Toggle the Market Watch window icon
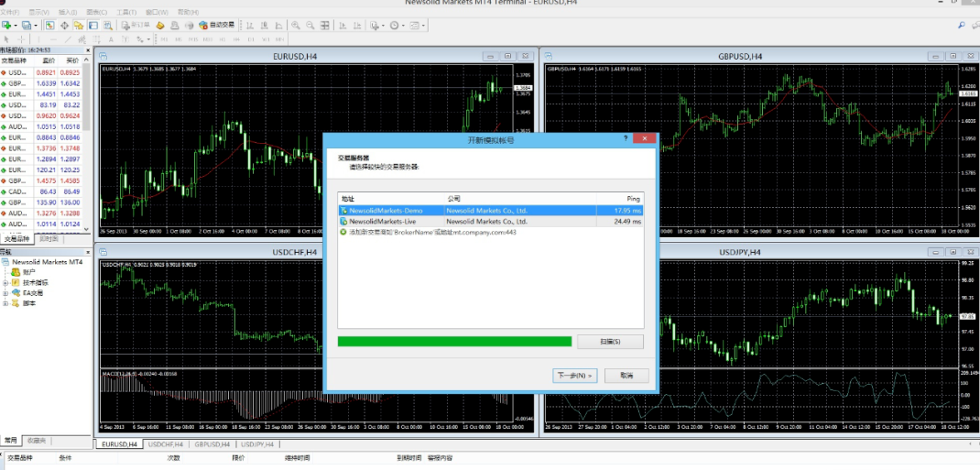This screenshot has height=470, width=980. tap(49, 25)
